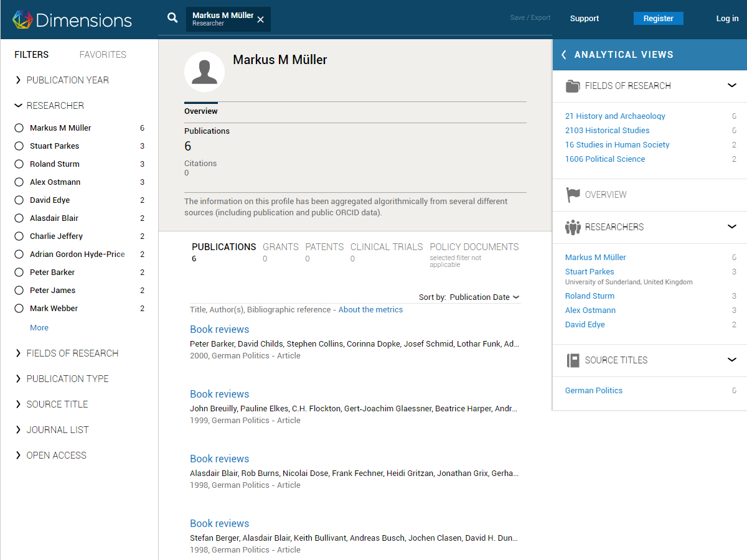Collapse the Source Titles analytical panel

[731, 360]
